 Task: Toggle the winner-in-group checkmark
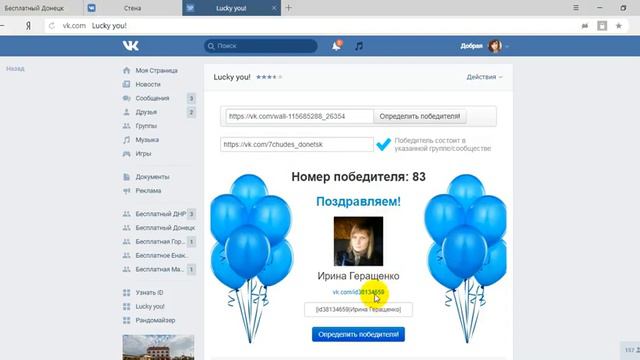tap(383, 144)
